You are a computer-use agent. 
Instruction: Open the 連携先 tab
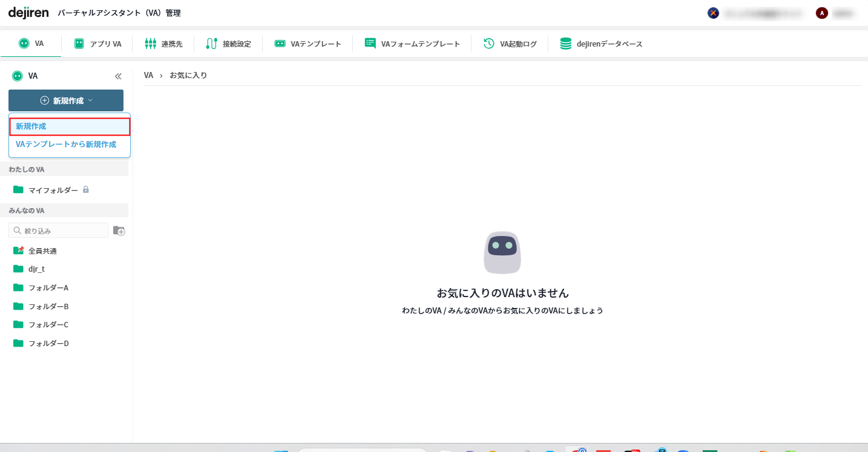pos(163,44)
